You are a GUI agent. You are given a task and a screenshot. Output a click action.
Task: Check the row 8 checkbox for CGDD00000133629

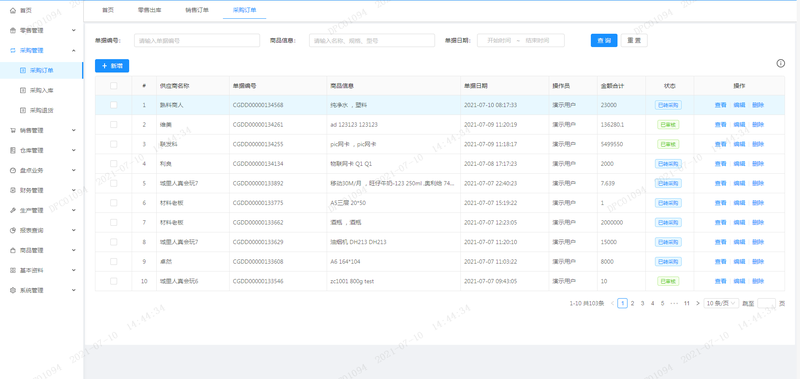click(113, 242)
